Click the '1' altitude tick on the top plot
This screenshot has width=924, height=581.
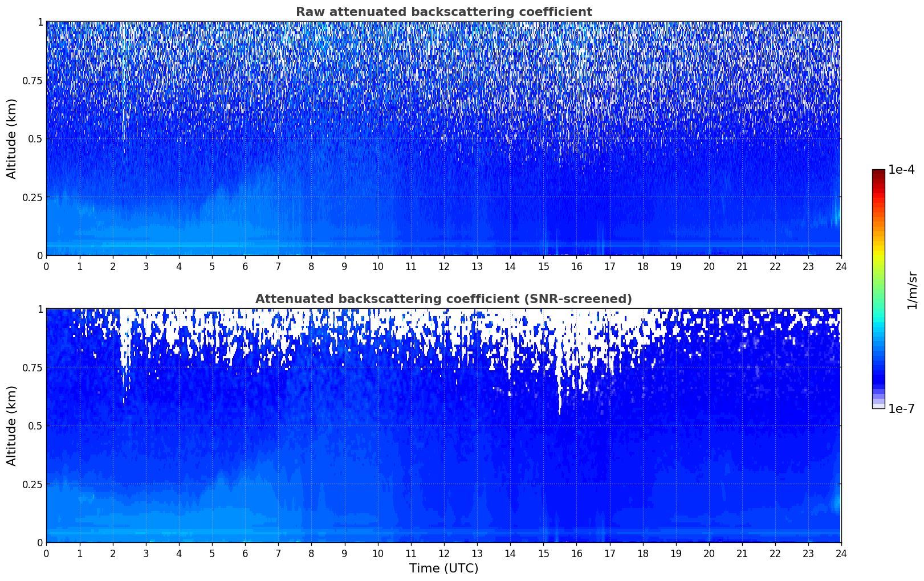pos(40,22)
